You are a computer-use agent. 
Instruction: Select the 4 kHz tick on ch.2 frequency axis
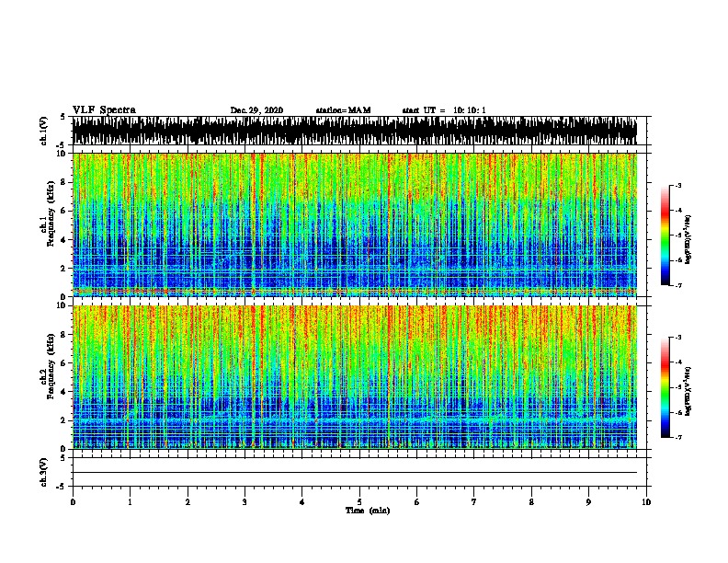tap(63, 392)
